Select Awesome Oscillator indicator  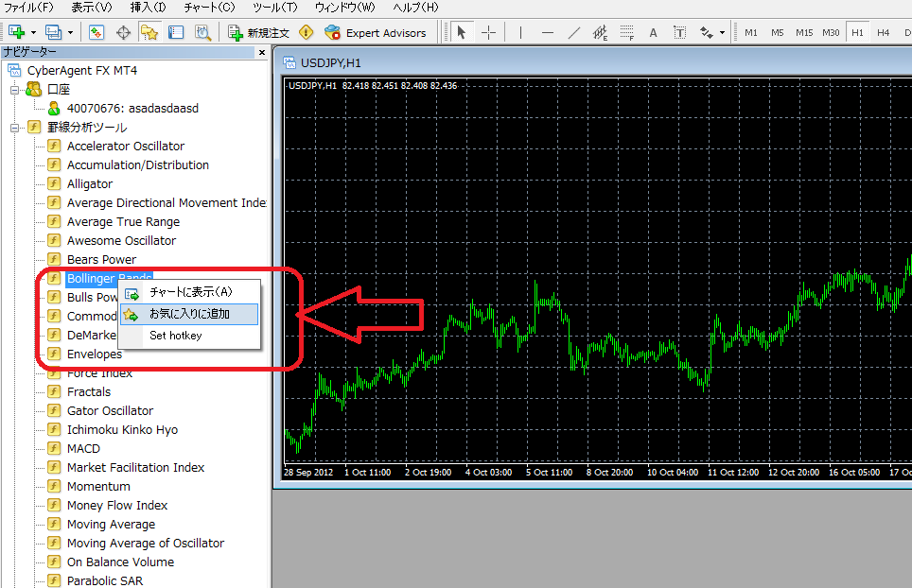[121, 240]
